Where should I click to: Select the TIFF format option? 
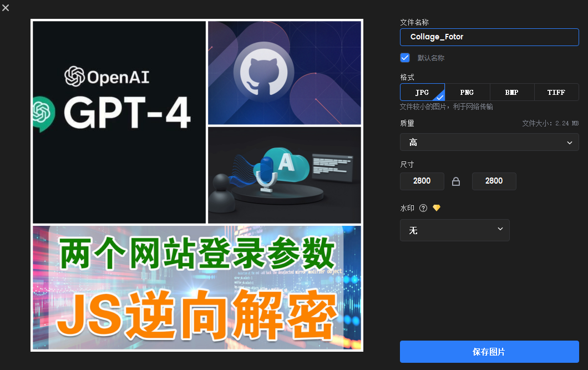[x=556, y=92]
